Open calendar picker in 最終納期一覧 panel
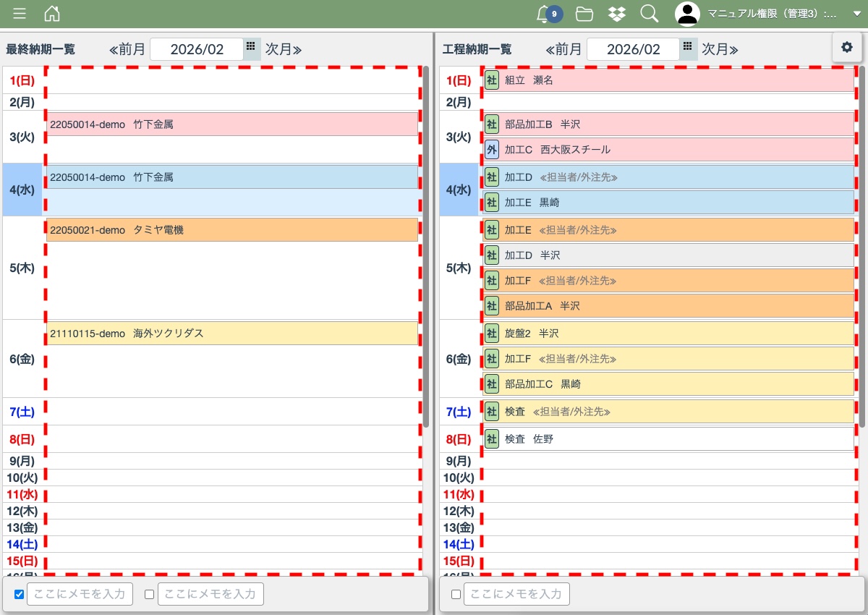The height and width of the screenshot is (615, 868). [x=251, y=47]
